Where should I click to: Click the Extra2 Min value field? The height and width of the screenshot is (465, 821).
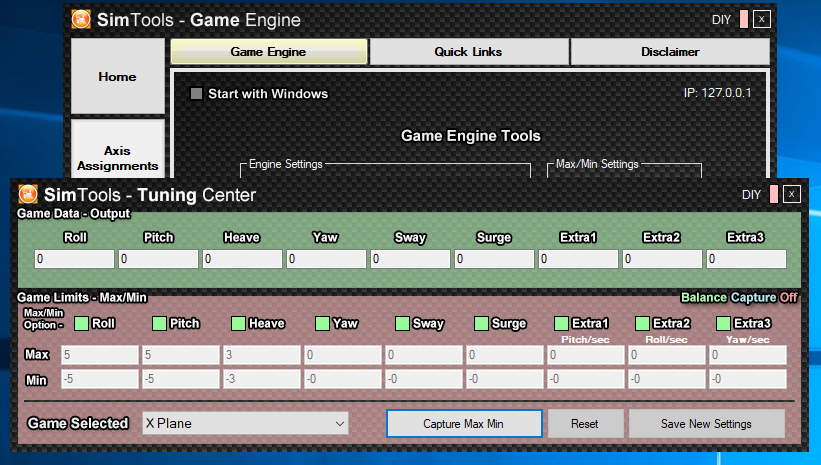(x=667, y=379)
